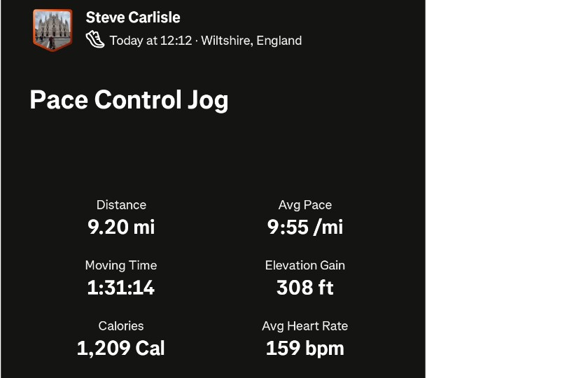The width and height of the screenshot is (588, 378).
Task: Open the Pace Control Jog activity title
Action: [x=129, y=100]
